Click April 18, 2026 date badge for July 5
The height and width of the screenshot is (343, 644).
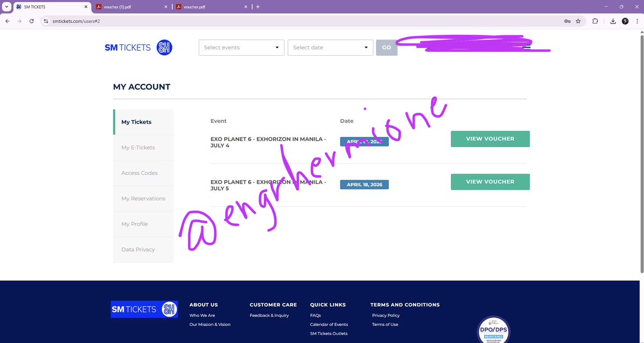tap(364, 185)
